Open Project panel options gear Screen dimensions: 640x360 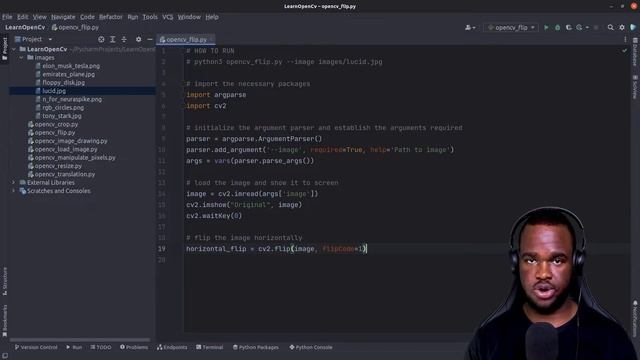pos(138,39)
